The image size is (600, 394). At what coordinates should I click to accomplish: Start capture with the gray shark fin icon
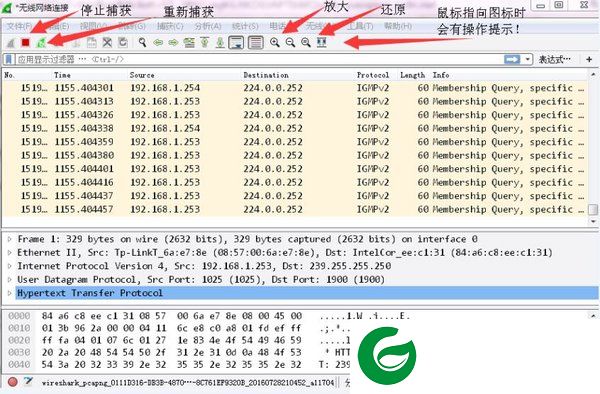[x=11, y=42]
